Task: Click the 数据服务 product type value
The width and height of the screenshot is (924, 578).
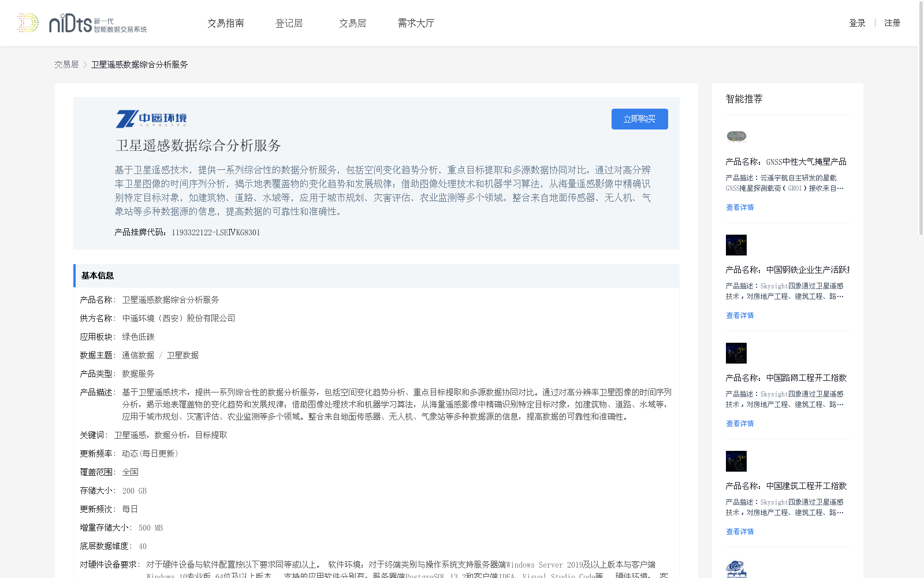Action: (x=138, y=374)
